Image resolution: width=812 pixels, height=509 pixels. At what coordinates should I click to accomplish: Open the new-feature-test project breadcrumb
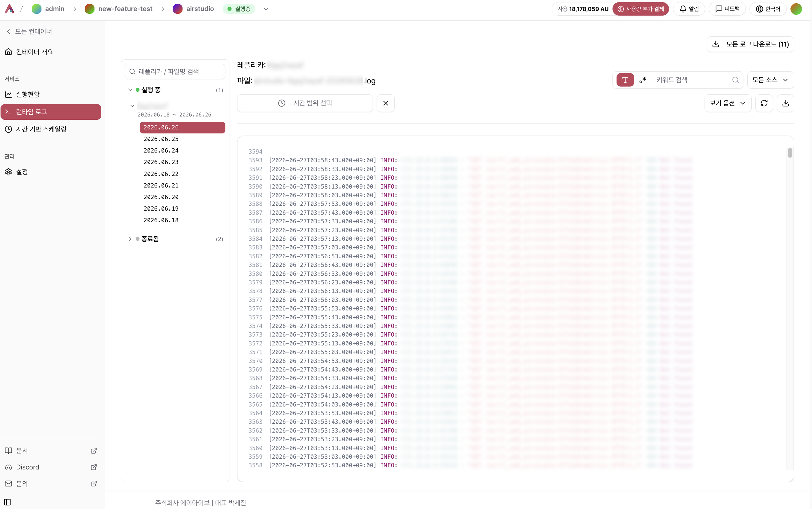[x=119, y=9]
